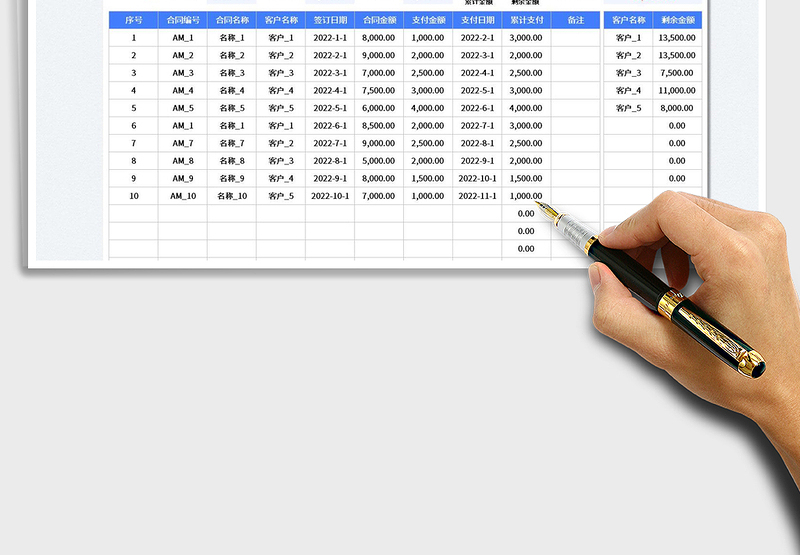Click the 累计支付 column header
The image size is (800, 555).
click(x=526, y=20)
